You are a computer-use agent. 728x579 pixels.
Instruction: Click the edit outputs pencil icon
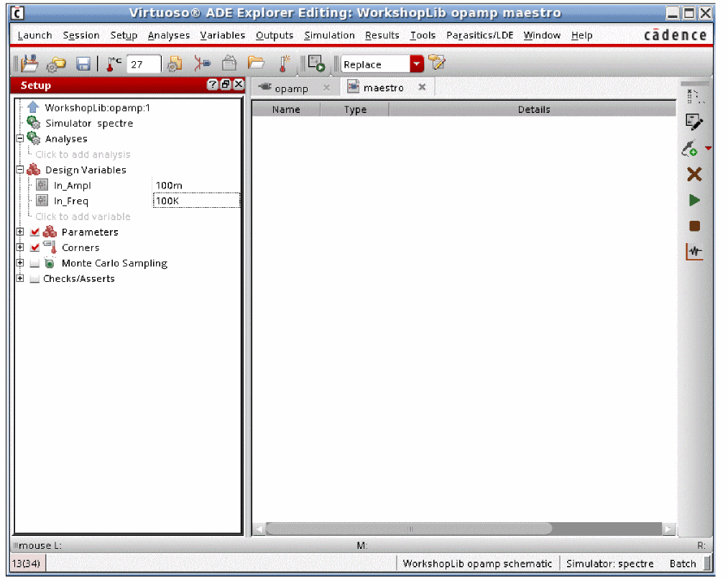(x=694, y=122)
